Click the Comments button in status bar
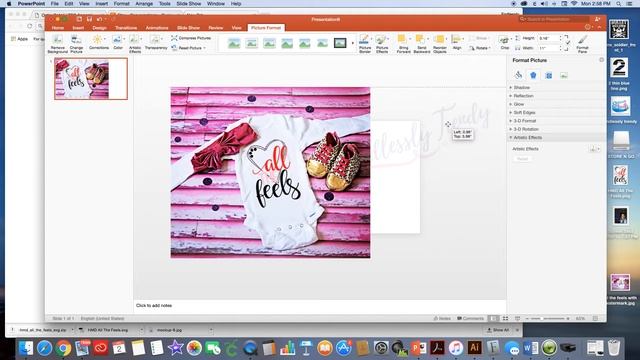Screen dimensions: 640x360 pyautogui.click(x=470, y=318)
